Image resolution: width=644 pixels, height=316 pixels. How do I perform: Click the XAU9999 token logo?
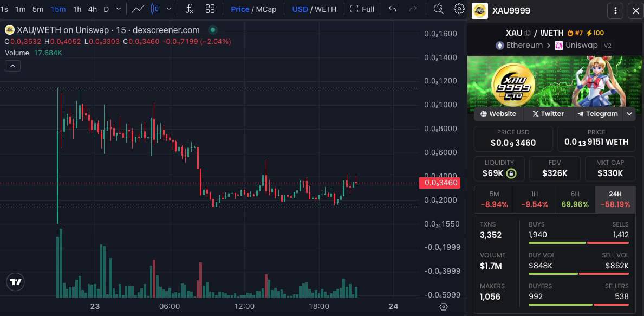(480, 11)
